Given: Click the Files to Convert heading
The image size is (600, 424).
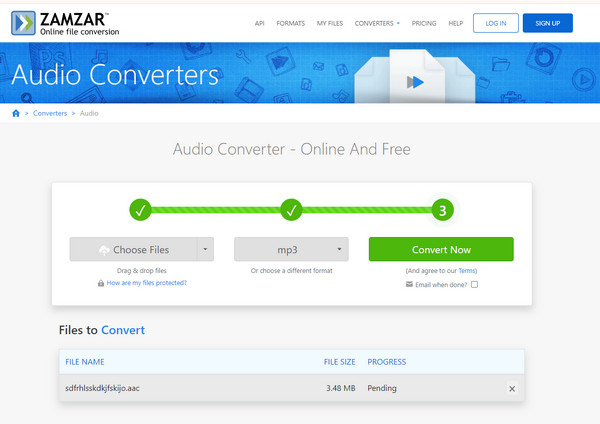Looking at the screenshot, I should (102, 330).
